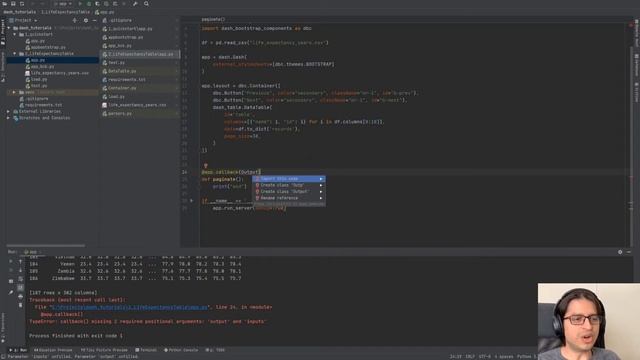This screenshot has width=640, height=360.
Task: Open the Project view selector dropdown
Action: [23, 20]
